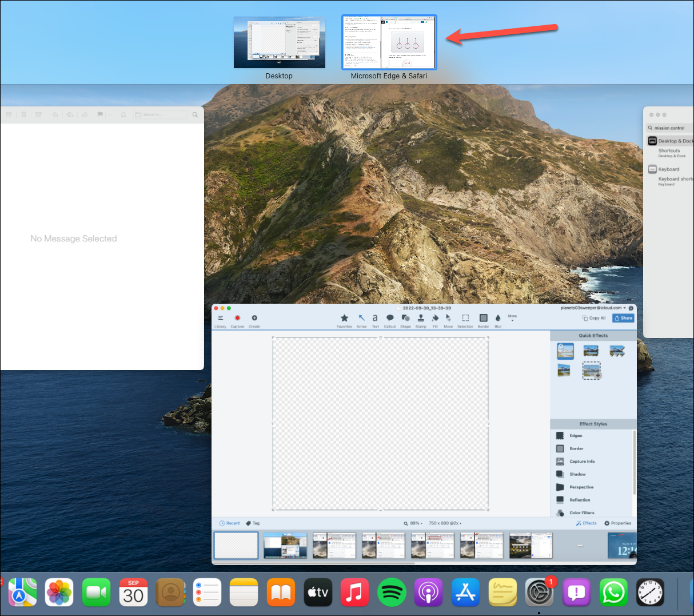Open the App Store from the Dock

[x=466, y=592]
